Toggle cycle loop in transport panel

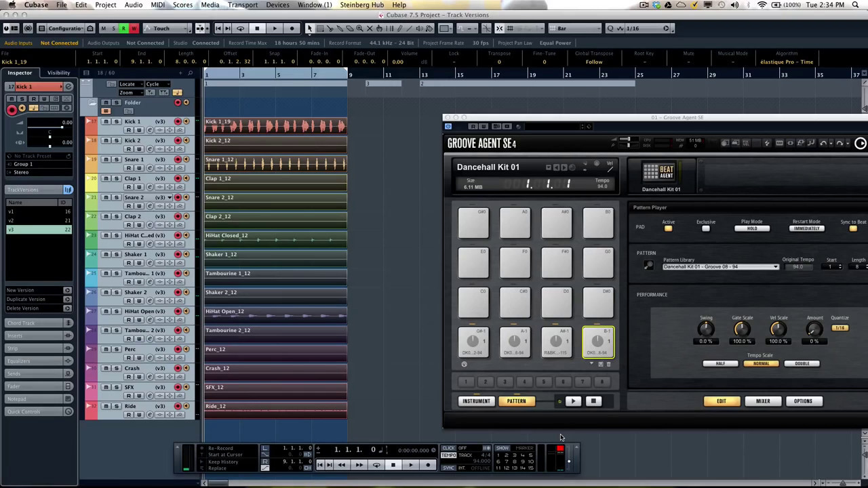click(376, 465)
